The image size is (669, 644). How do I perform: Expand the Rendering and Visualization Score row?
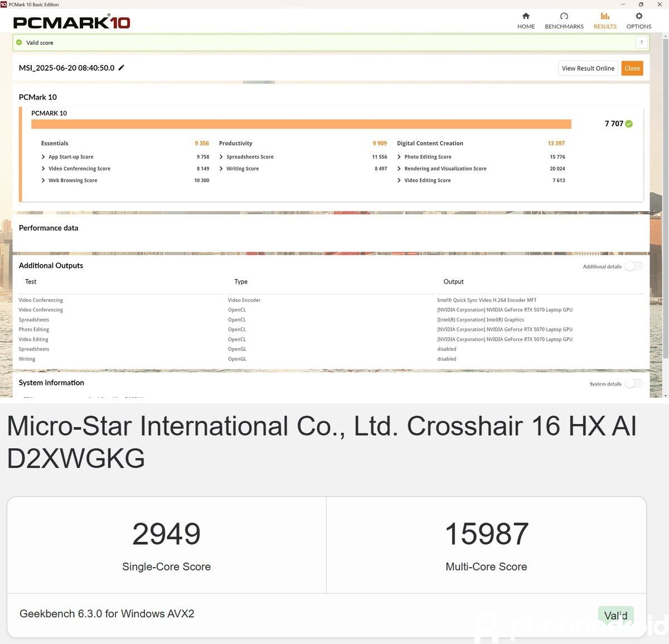point(399,169)
